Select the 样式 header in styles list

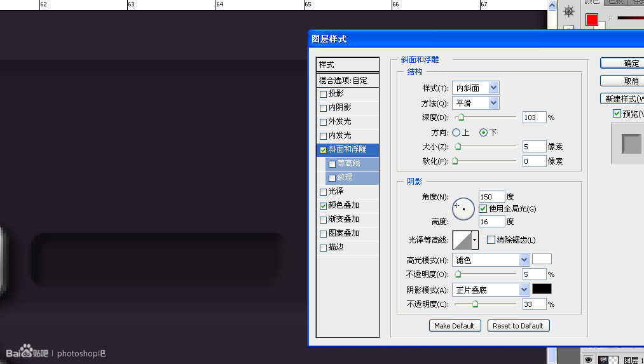click(x=348, y=65)
